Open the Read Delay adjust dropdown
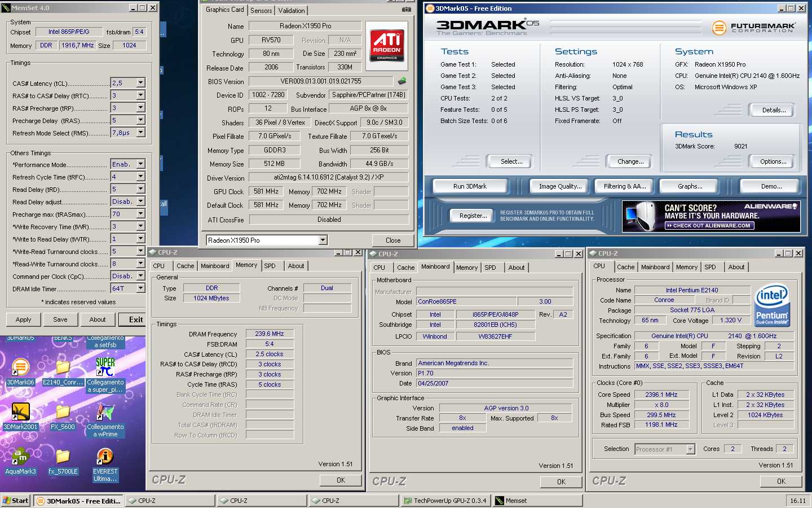812x508 pixels. coord(140,202)
